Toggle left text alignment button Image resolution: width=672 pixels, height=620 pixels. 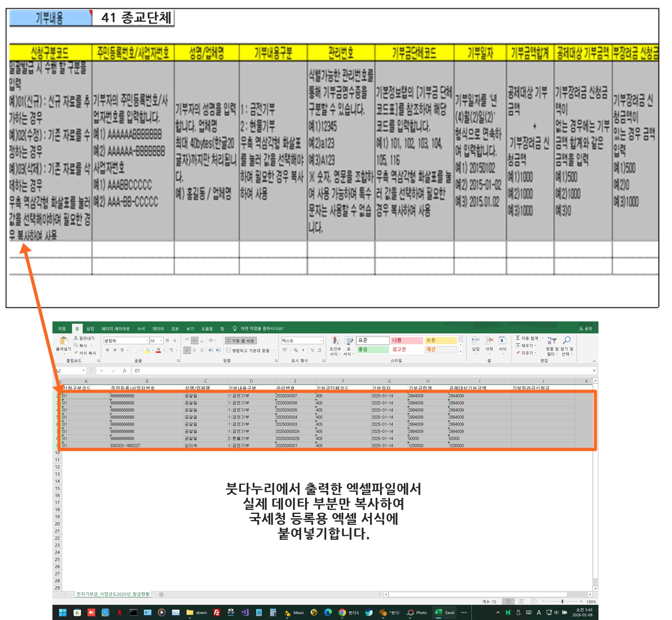point(187,350)
